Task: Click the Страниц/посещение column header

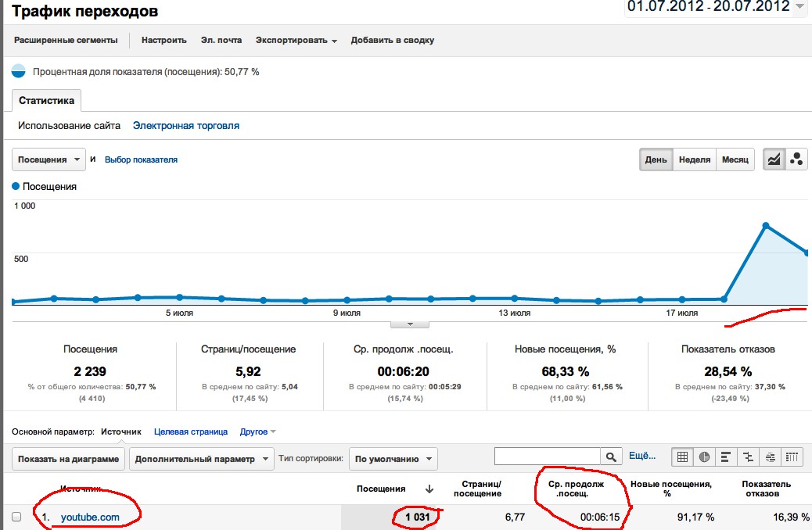Action: point(477,489)
